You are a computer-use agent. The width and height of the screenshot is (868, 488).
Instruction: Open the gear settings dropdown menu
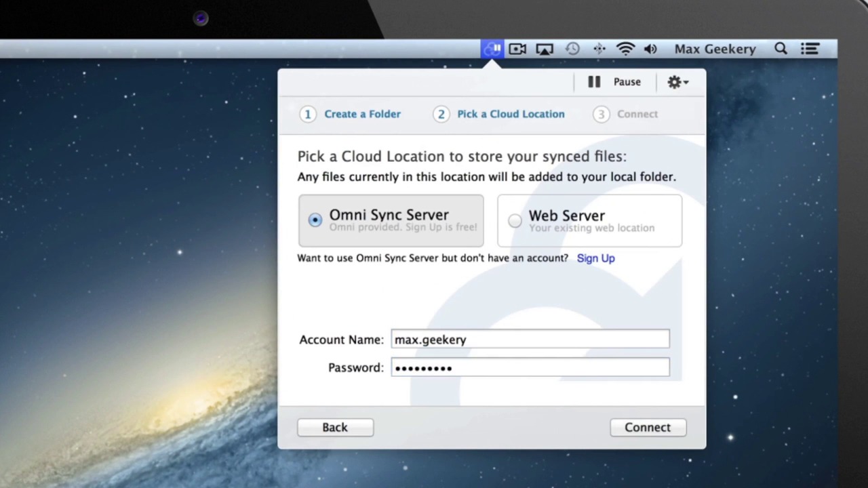click(x=677, y=82)
